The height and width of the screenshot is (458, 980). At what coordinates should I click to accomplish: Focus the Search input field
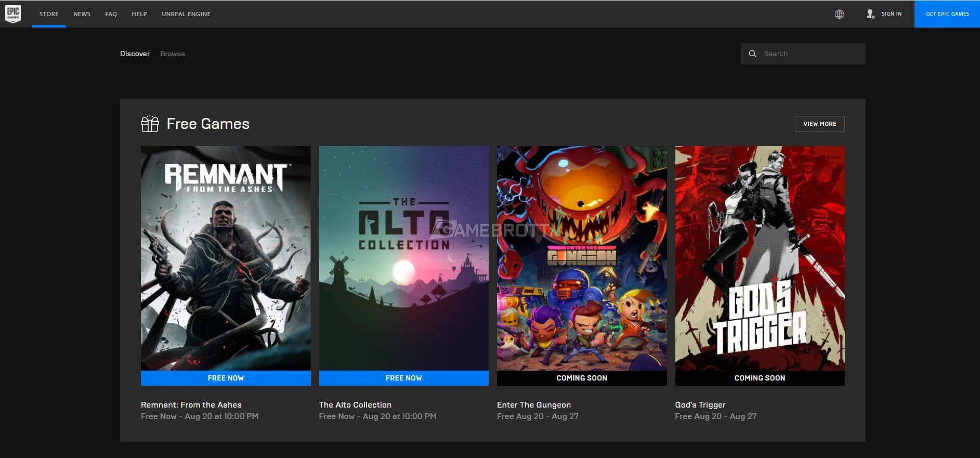point(803,54)
